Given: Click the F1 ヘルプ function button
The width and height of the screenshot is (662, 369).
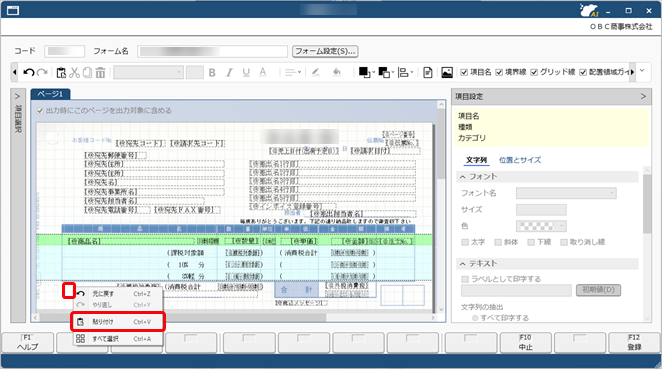Looking at the screenshot, I should (x=27, y=342).
